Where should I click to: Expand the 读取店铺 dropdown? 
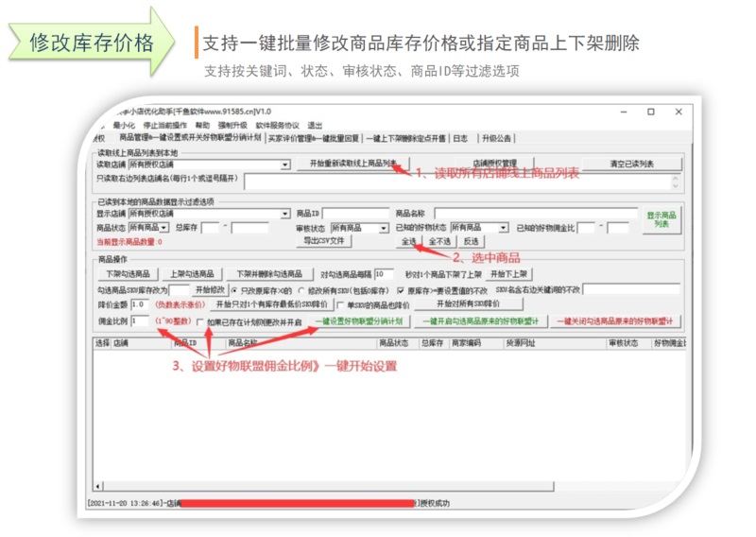pos(285,165)
